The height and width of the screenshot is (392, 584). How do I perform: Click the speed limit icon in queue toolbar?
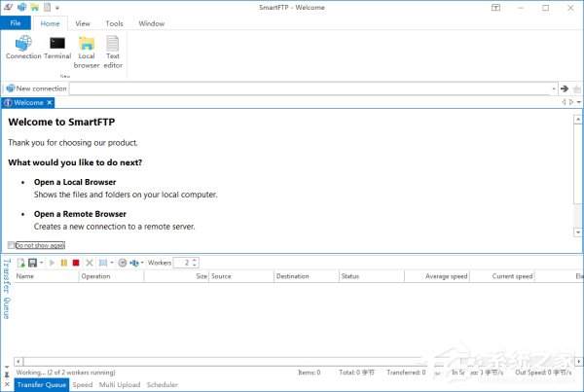click(x=134, y=263)
